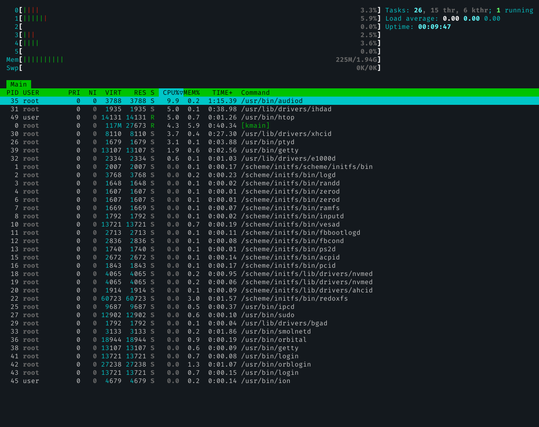Select login process with PID 41
The height and width of the screenshot is (427, 539).
pos(270,357)
